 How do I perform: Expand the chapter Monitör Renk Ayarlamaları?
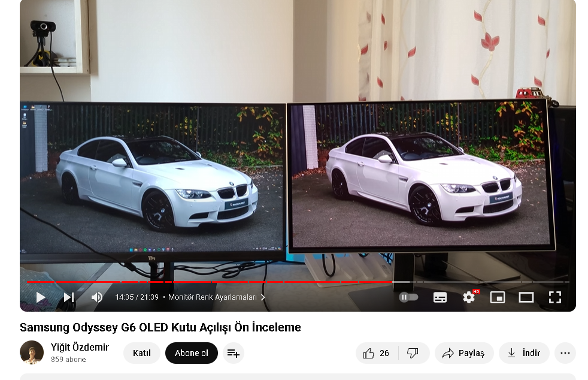pos(216,297)
